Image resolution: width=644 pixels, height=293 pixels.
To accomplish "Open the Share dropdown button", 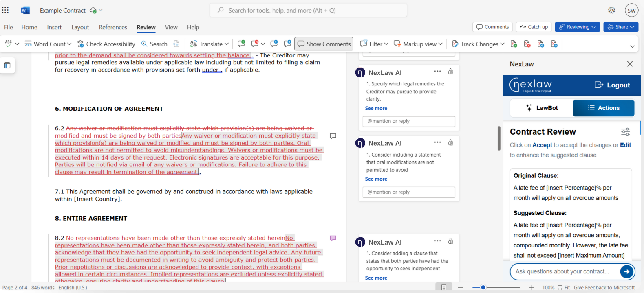I will (x=621, y=27).
